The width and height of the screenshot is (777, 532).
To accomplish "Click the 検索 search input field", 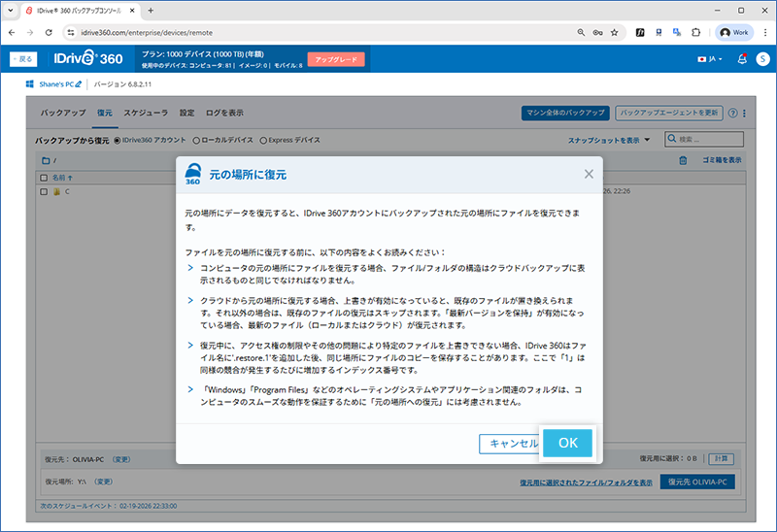I will 706,141.
